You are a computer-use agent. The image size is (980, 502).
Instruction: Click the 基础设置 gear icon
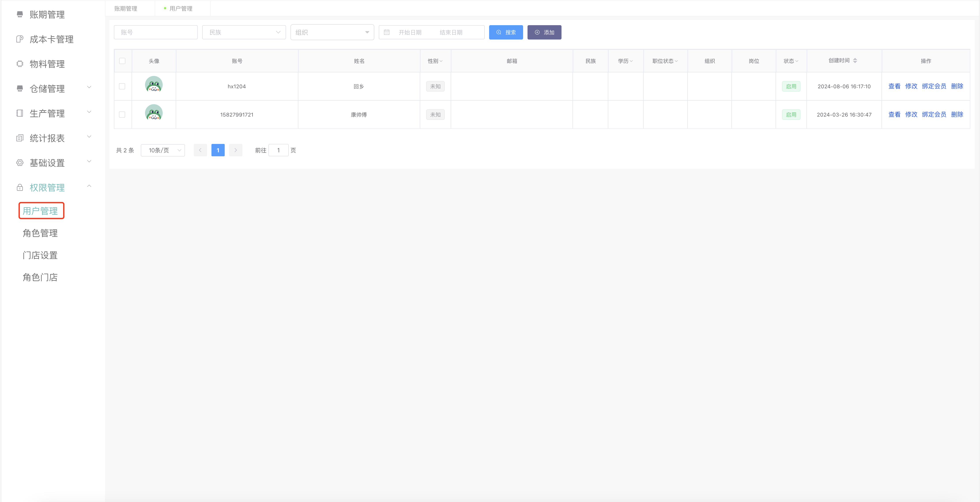[x=20, y=163]
